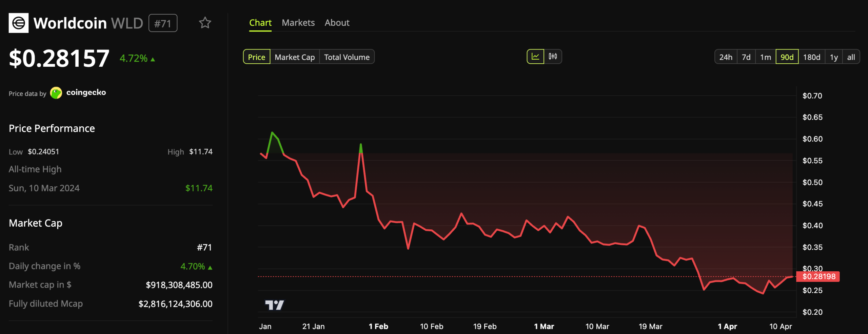Click the #71 rank badge
This screenshot has width=868, height=334.
point(163,23)
